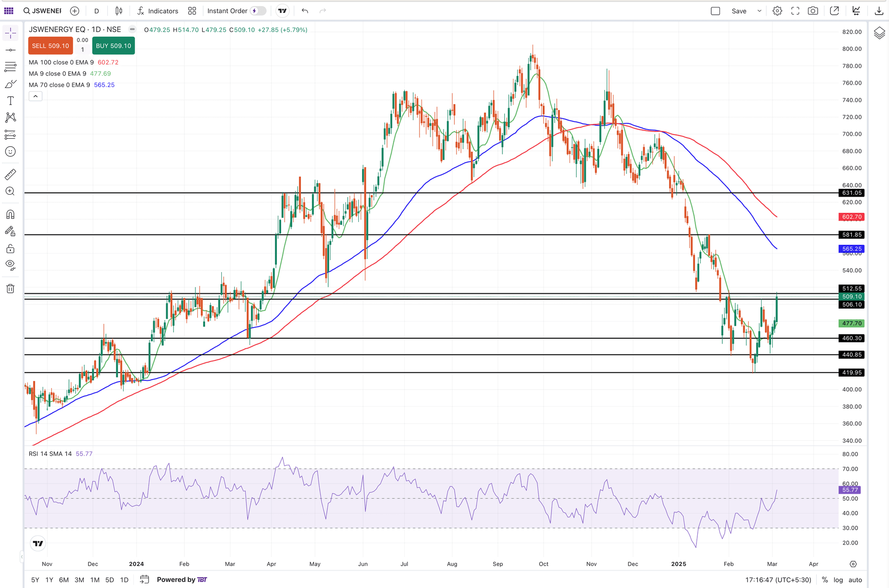Click the add symbol plus icon
The height and width of the screenshot is (588, 889).
tap(75, 11)
